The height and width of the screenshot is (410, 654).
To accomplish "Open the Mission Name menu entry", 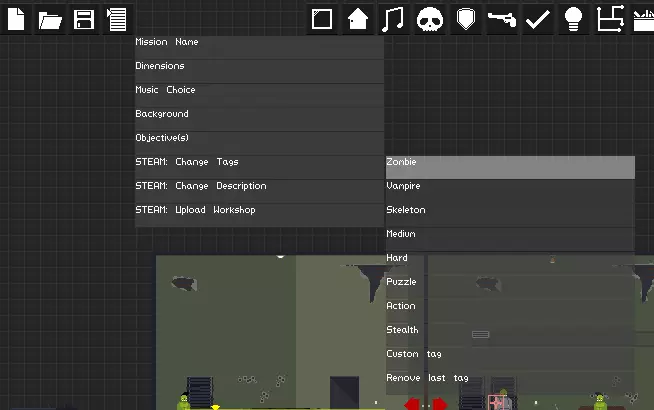I will coord(259,47).
